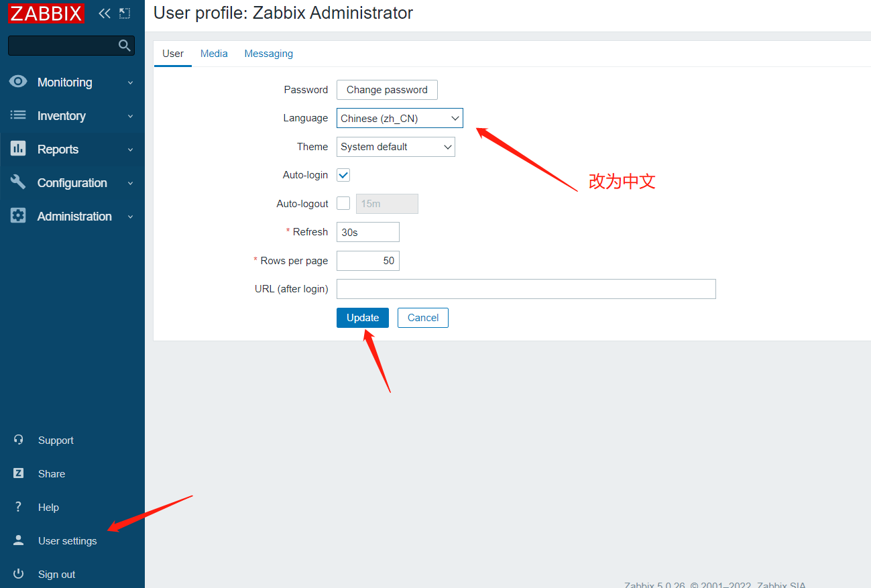Open Help via the question mark icon
The image size is (871, 588).
[18, 507]
